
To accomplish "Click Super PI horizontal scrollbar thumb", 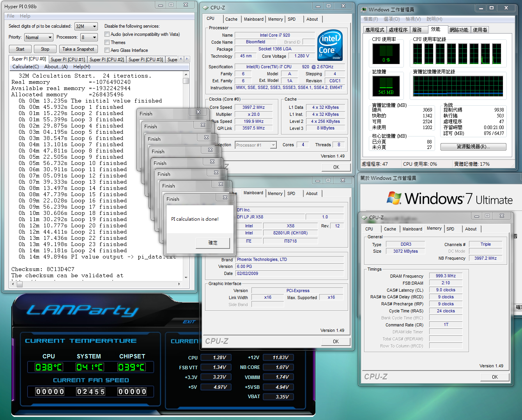I will (x=19, y=284).
